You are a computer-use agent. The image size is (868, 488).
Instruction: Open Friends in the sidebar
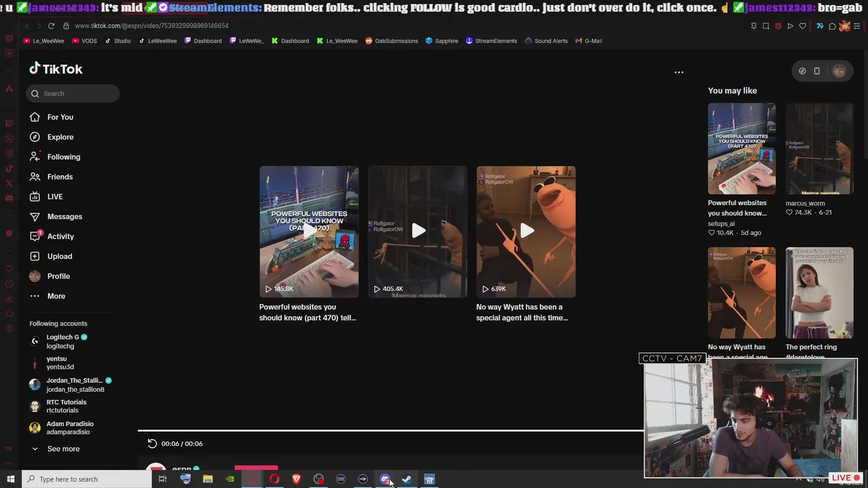point(52,176)
